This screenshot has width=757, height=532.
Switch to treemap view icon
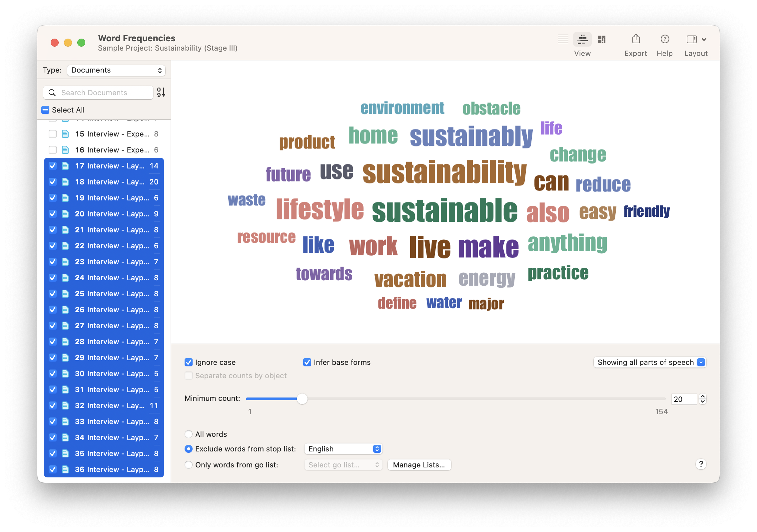click(x=601, y=39)
